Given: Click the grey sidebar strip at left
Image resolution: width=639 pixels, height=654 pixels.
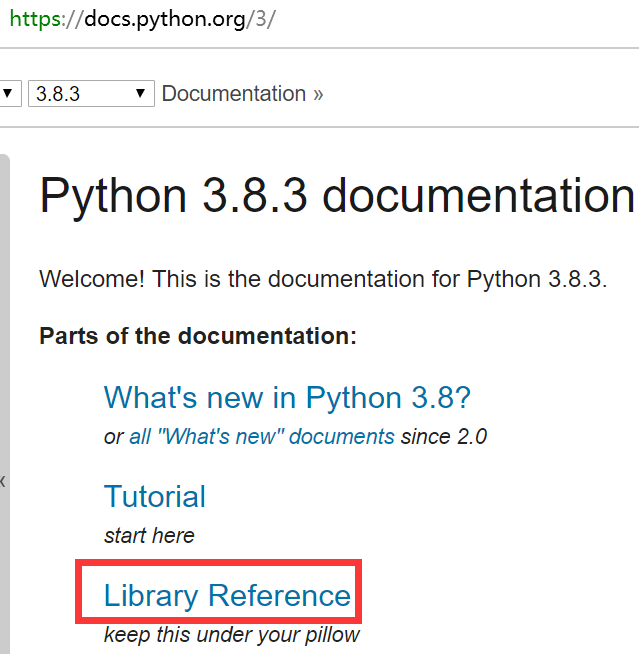Looking at the screenshot, I should click(4, 300).
